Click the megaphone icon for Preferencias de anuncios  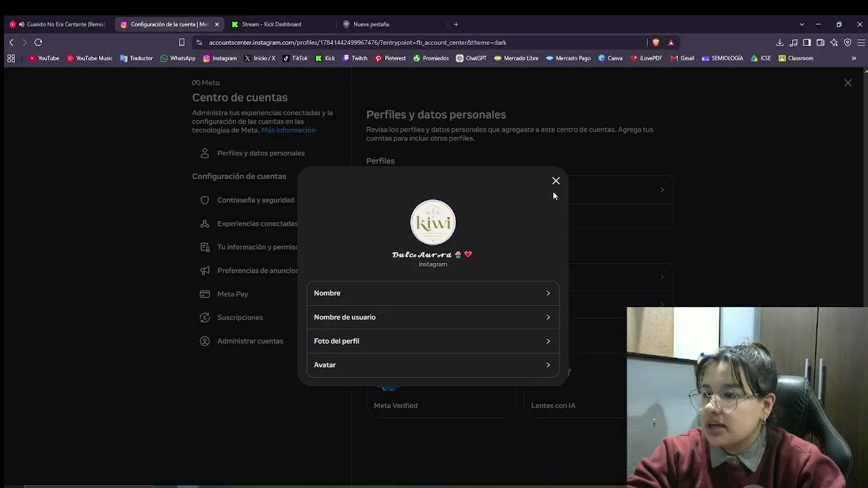tap(205, 270)
